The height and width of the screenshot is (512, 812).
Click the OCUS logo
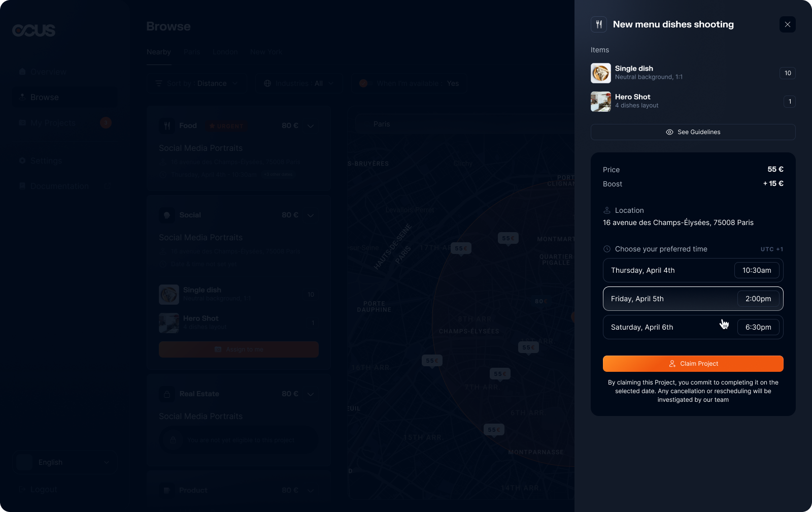pyautogui.click(x=34, y=30)
